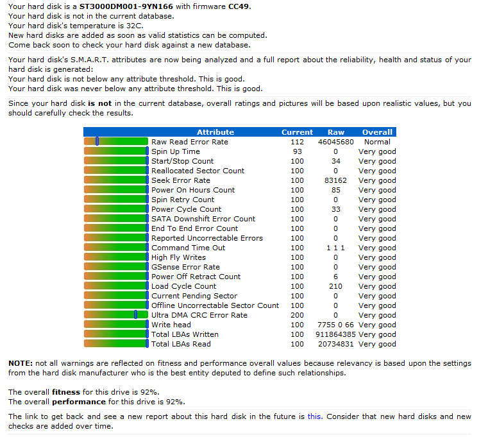Select the Overall column header
Image resolution: width=504 pixels, height=437 pixels.
377,132
